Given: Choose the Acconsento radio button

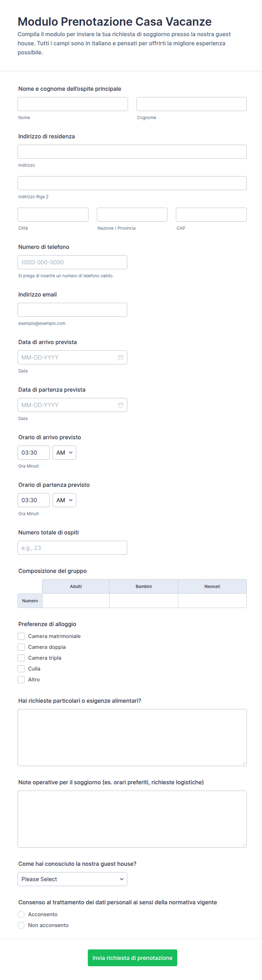Looking at the screenshot, I should pos(21,914).
